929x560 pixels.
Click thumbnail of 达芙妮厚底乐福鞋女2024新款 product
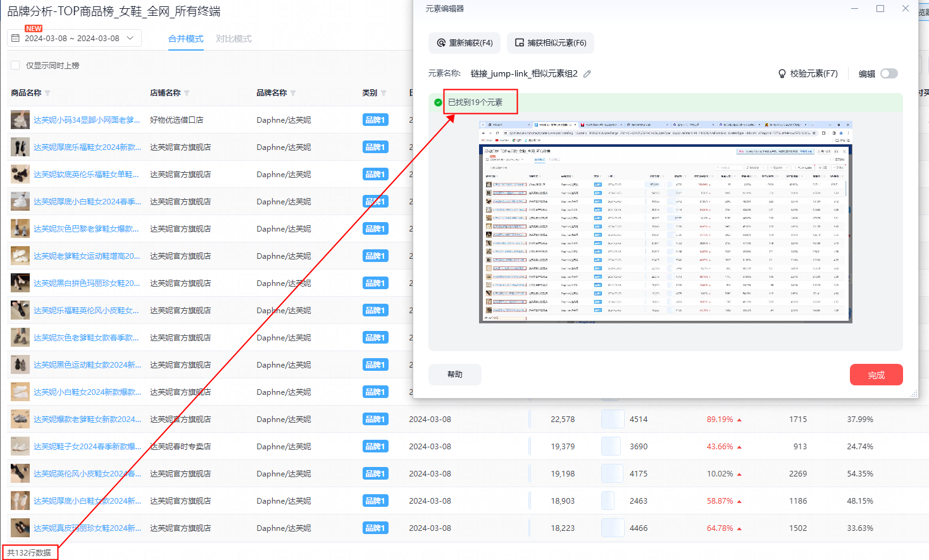(x=20, y=147)
